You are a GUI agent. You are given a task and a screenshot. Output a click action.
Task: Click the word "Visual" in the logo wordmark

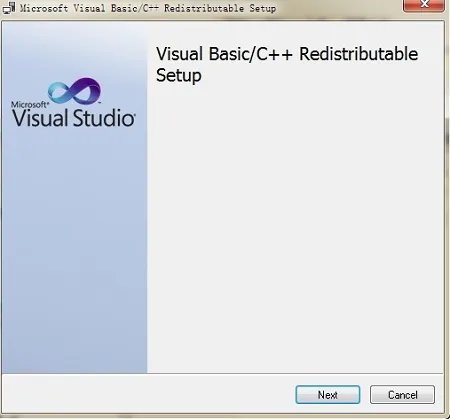[x=40, y=118]
